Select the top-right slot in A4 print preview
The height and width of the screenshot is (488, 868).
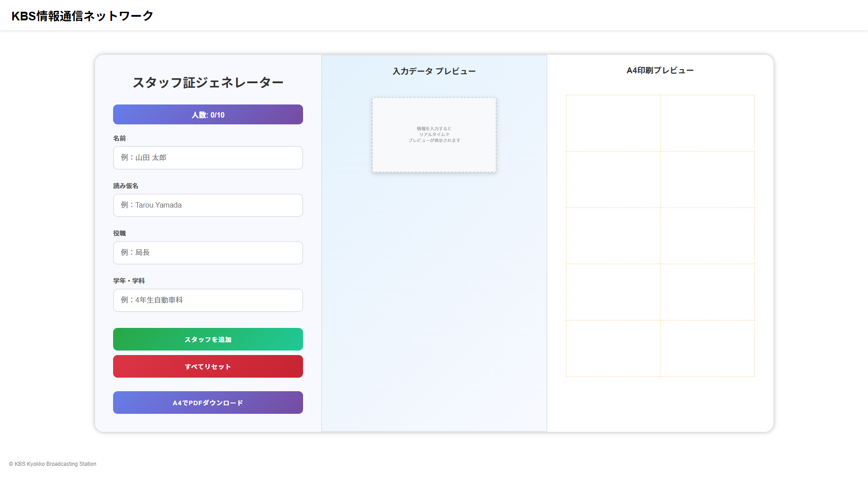point(707,123)
